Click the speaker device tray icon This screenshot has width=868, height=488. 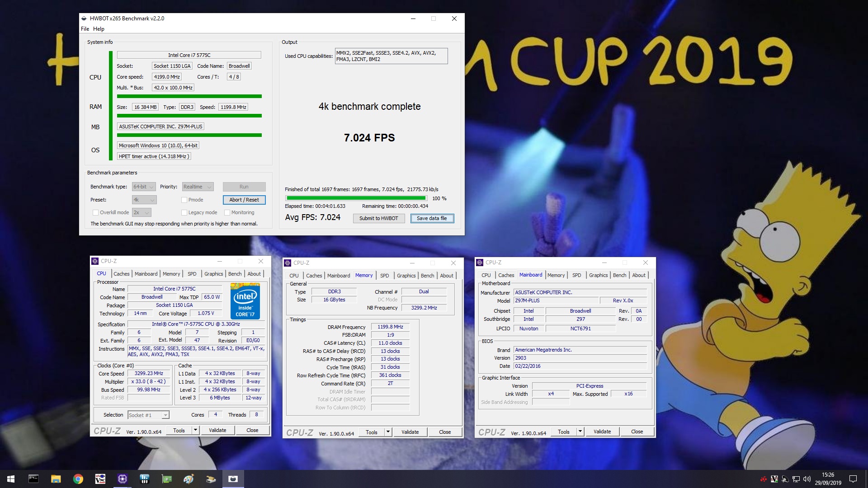pyautogui.click(x=785, y=479)
